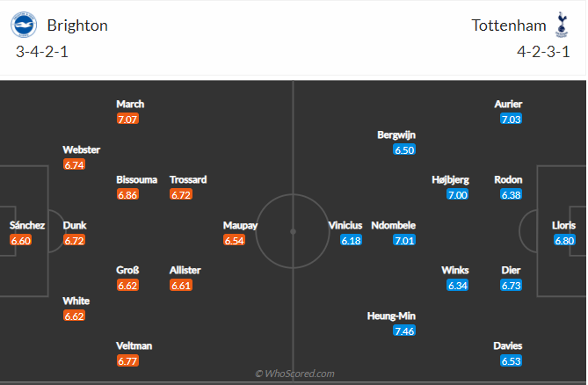This screenshot has width=588, height=385.
Task: Open player Bissouma's name label
Action: click(x=137, y=179)
